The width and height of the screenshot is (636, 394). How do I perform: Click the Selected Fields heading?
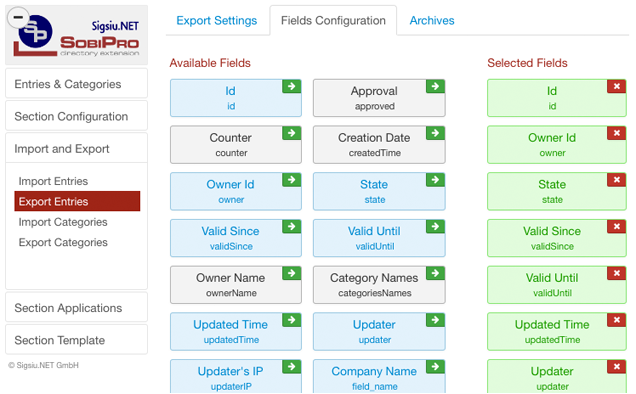[527, 63]
